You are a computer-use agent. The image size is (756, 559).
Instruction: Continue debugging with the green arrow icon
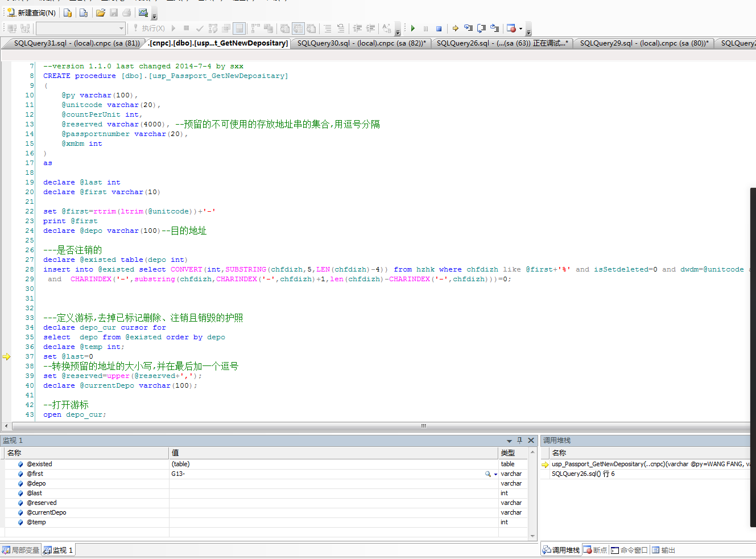(x=412, y=28)
